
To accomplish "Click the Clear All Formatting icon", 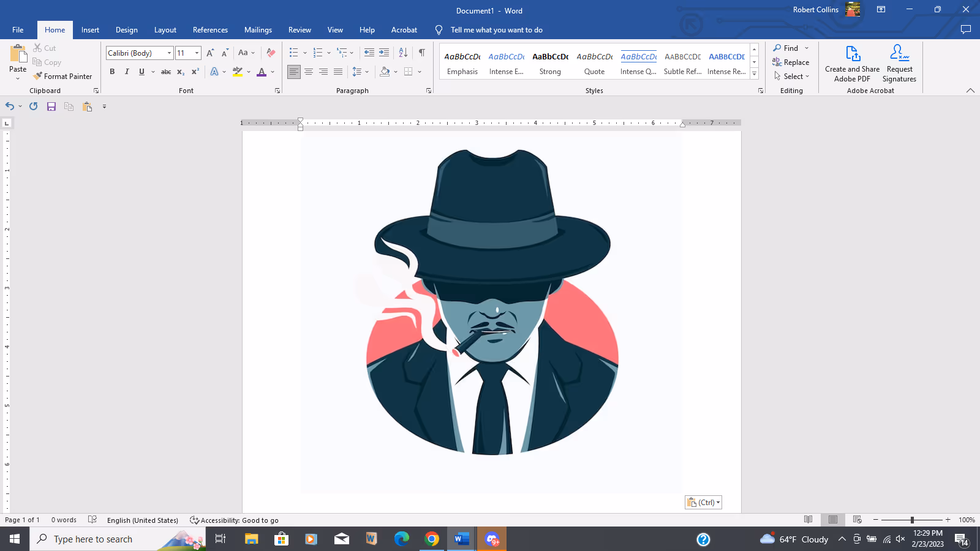I will pos(271,53).
